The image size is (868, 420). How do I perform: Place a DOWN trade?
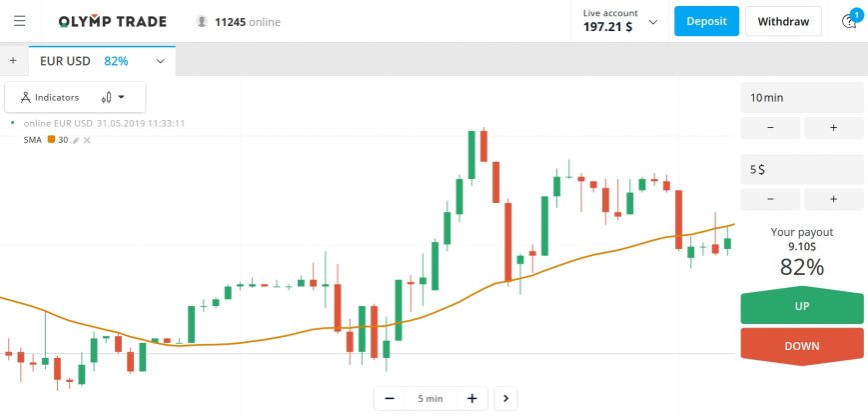click(801, 346)
